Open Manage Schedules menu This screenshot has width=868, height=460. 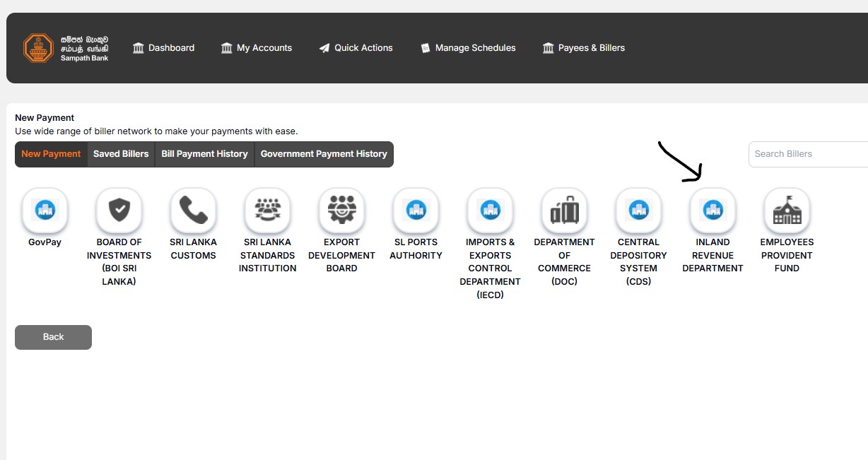point(468,48)
